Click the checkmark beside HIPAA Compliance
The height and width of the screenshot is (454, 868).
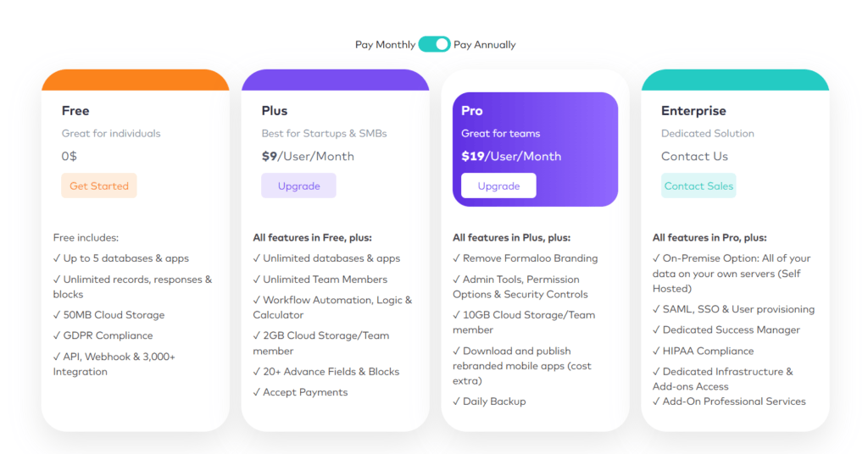tap(657, 351)
